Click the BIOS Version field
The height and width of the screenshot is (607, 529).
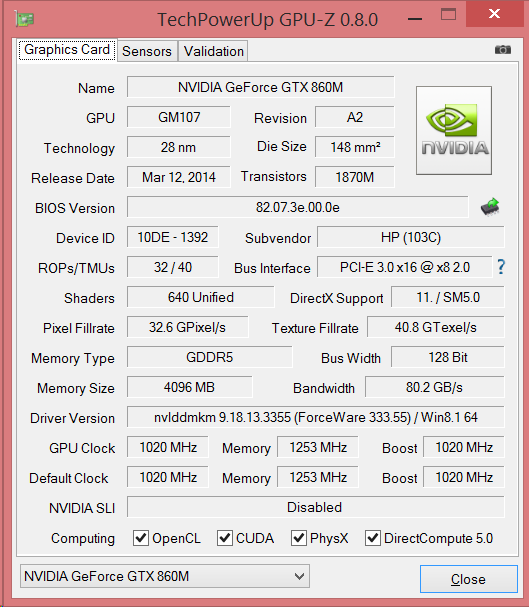point(298,207)
